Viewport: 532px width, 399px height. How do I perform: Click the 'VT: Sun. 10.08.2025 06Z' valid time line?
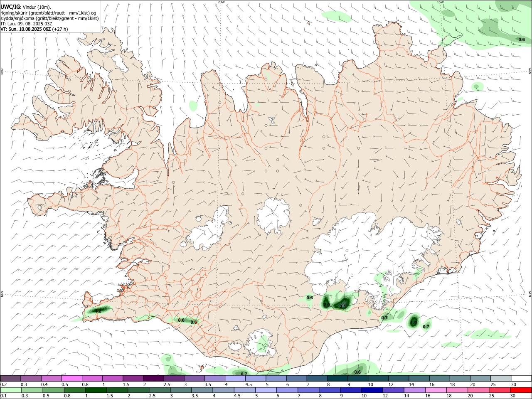34,29
